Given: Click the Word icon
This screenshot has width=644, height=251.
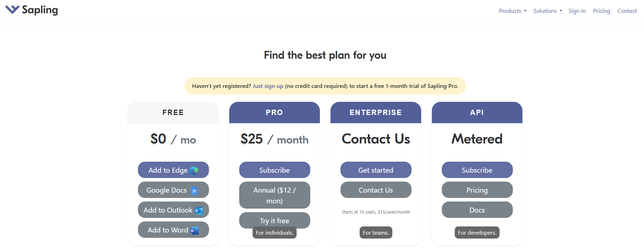Looking at the screenshot, I should pyautogui.click(x=195, y=230).
